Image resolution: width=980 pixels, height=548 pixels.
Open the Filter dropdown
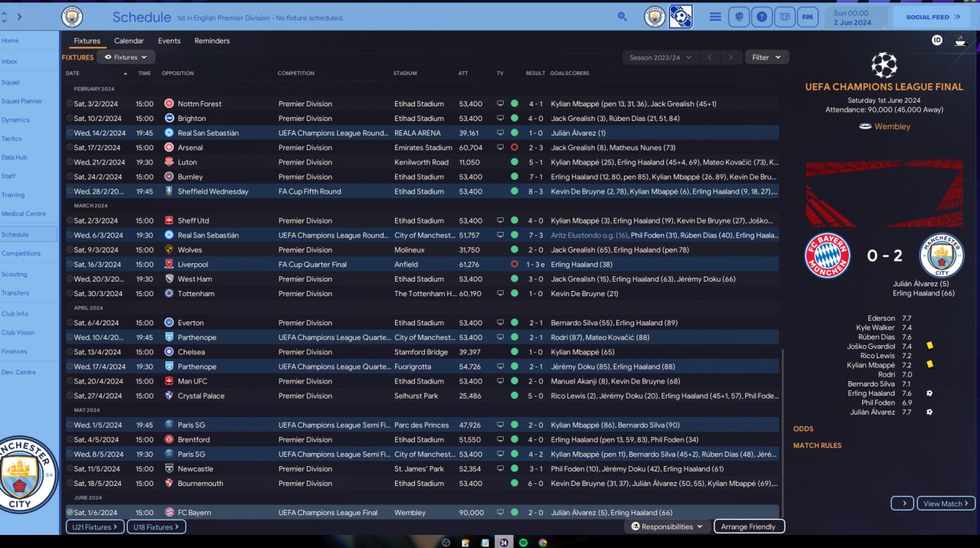(766, 57)
